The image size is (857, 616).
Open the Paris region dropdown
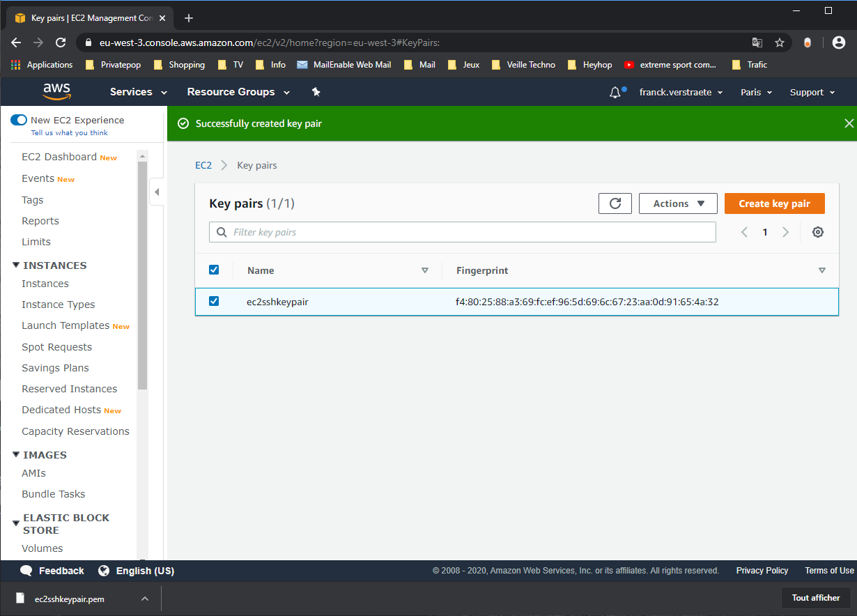coord(757,92)
